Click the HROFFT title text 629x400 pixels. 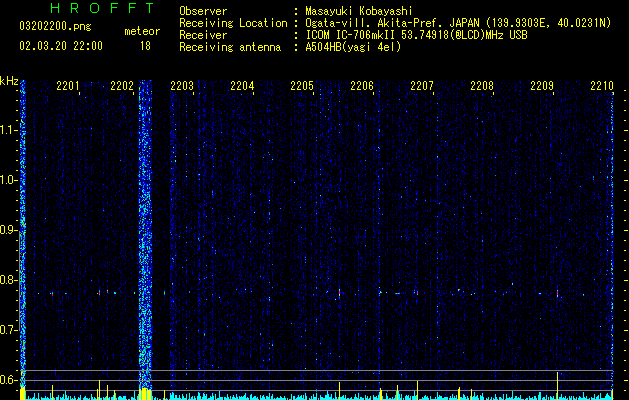tap(103, 8)
